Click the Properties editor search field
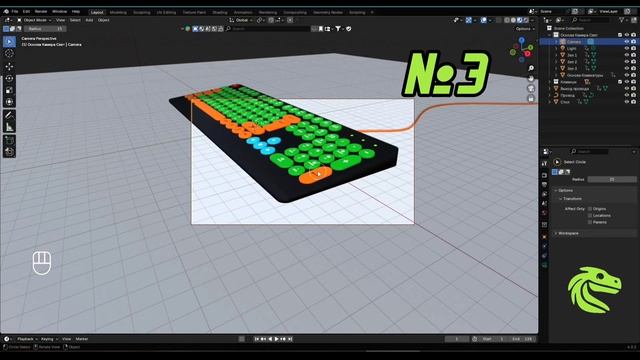The width and height of the screenshot is (640, 360). (x=590, y=151)
